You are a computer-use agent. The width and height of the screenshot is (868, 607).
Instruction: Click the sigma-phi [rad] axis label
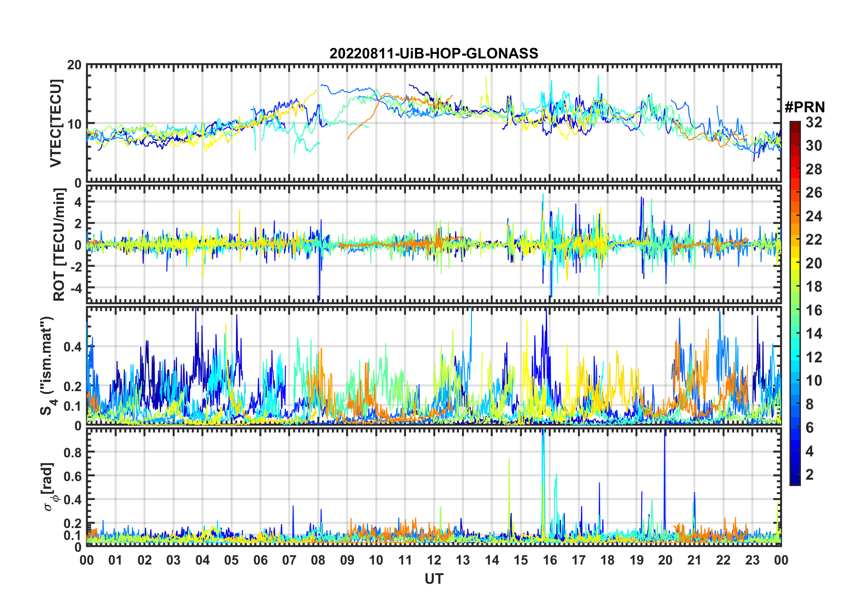pyautogui.click(x=49, y=487)
